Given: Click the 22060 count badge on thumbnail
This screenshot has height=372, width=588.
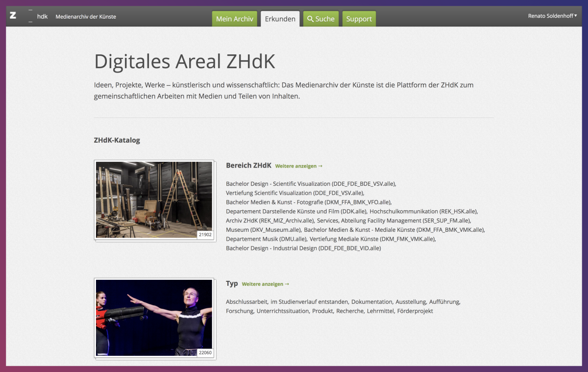Looking at the screenshot, I should tap(205, 352).
